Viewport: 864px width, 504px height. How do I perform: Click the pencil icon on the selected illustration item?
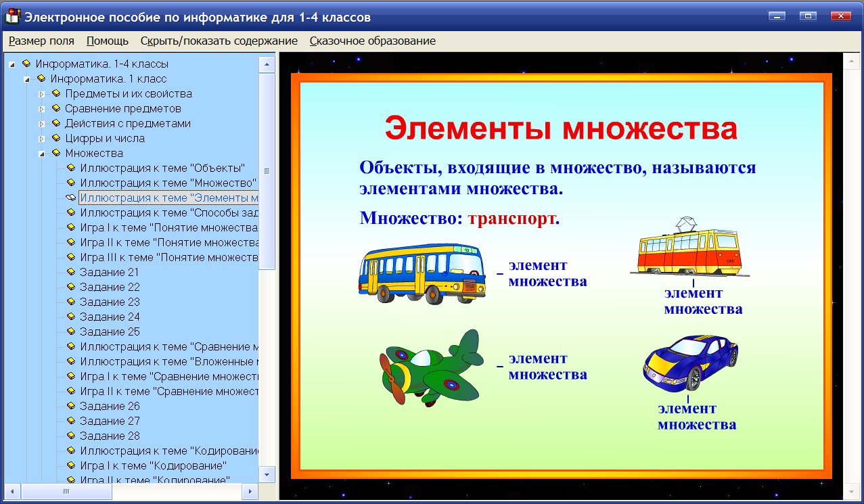click(69, 198)
